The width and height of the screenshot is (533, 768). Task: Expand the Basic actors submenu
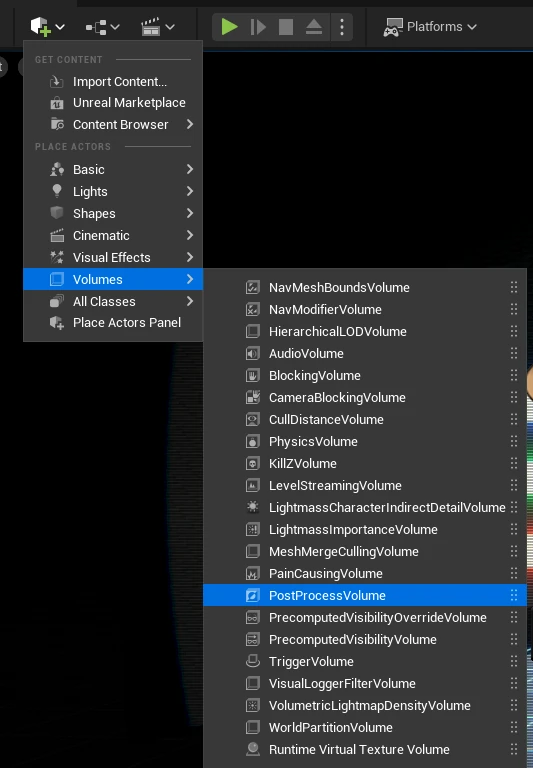[x=113, y=169]
